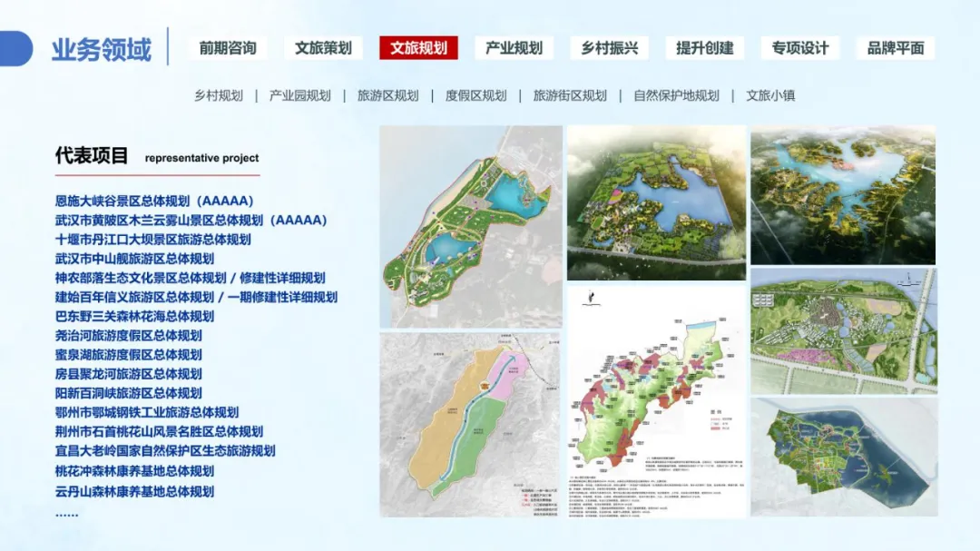Switch to the 文旅策划 tab
This screenshot has width=980, height=551.
323,48
